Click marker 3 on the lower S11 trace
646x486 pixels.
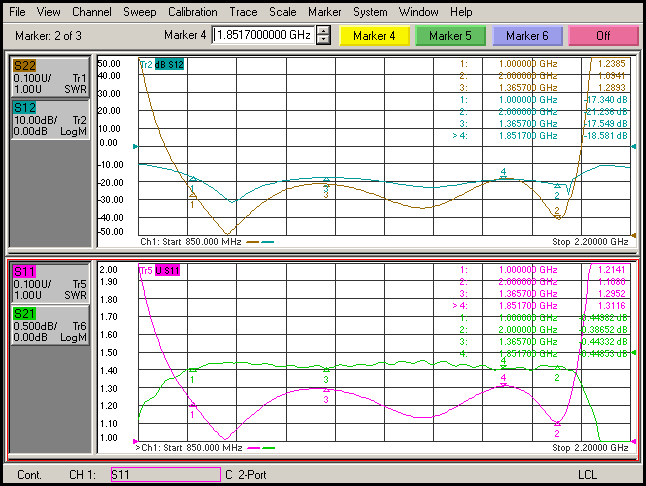pos(326,390)
